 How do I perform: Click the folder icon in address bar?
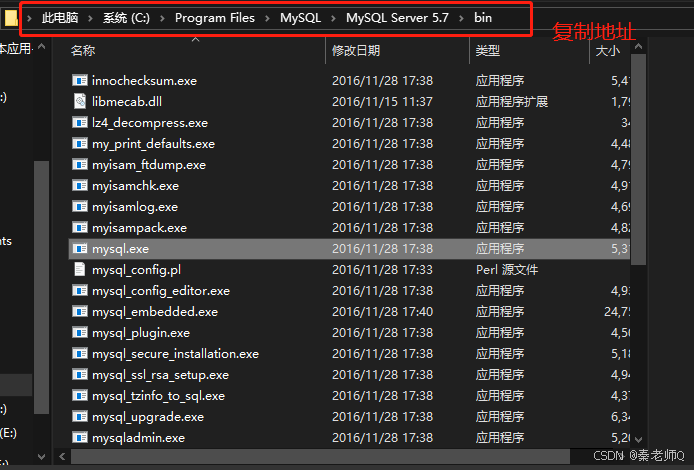click(11, 18)
